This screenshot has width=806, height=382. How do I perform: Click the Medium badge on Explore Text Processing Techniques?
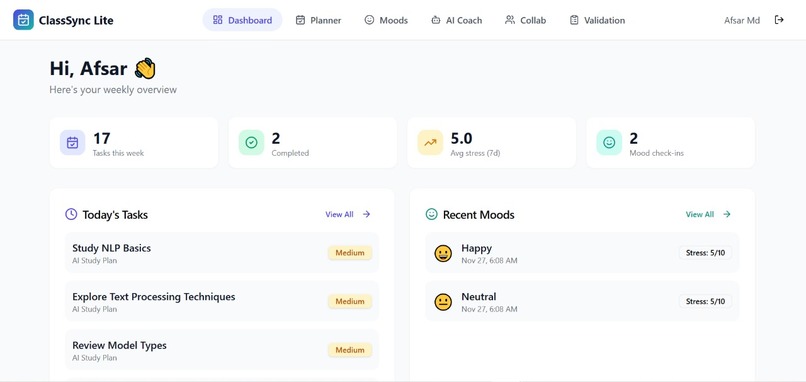(350, 301)
